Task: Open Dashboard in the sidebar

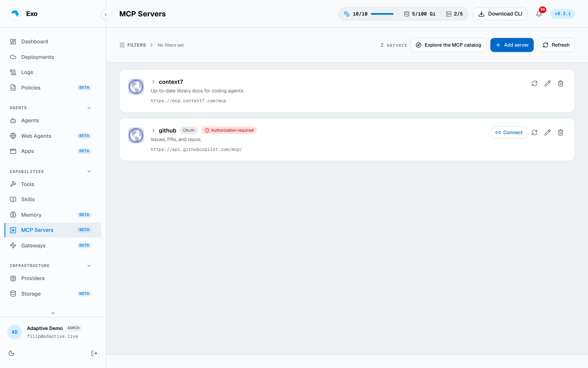Action: coord(53,42)
